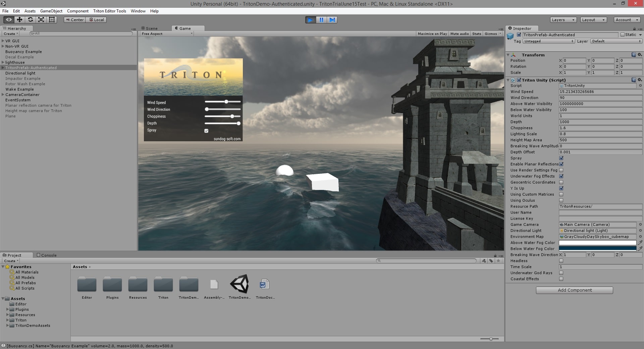The width and height of the screenshot is (644, 349).
Task: Open Triton Unity script help icon
Action: [x=634, y=80]
